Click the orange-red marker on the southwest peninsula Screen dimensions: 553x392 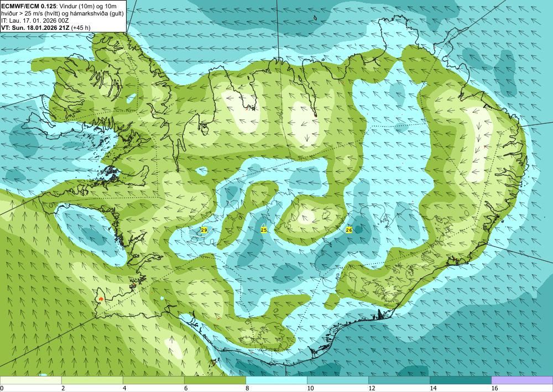click(101, 299)
